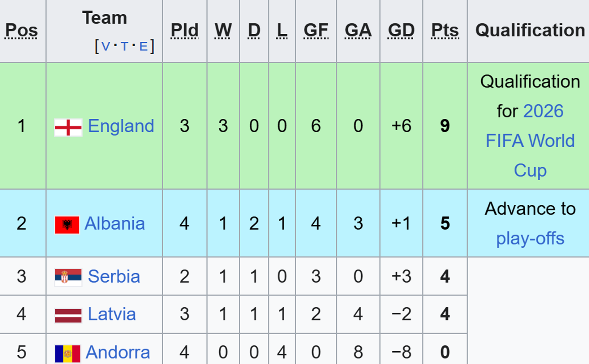Open the Serbia team link

tap(114, 276)
